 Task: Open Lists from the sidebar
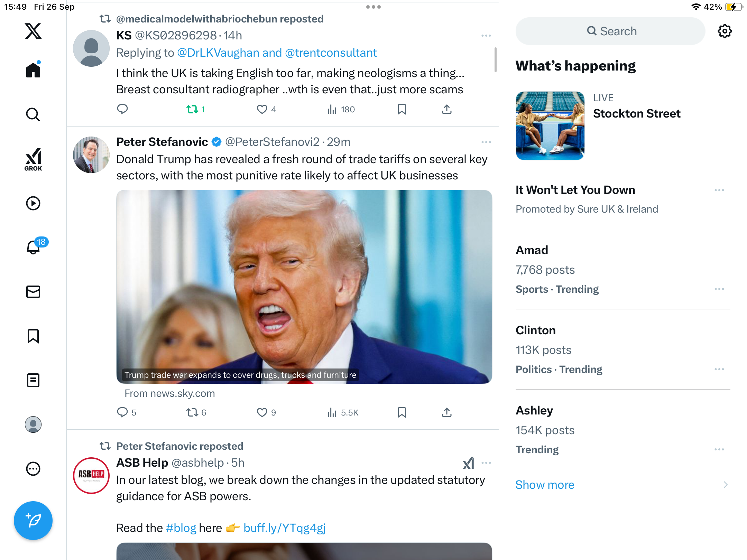coord(33,380)
